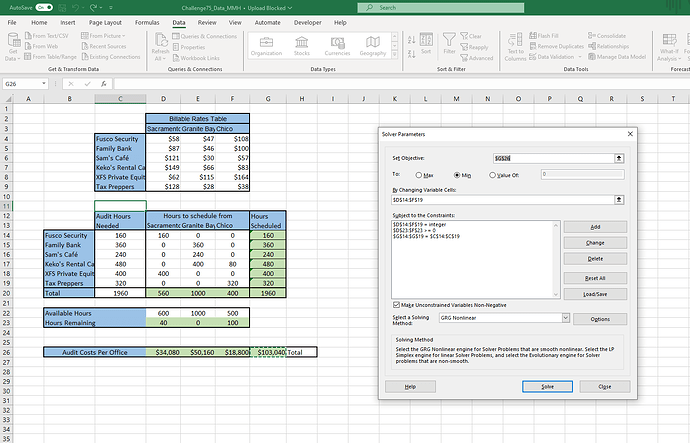This screenshot has height=443, width=690.
Task: Click Delete constraint button
Action: (x=595, y=259)
